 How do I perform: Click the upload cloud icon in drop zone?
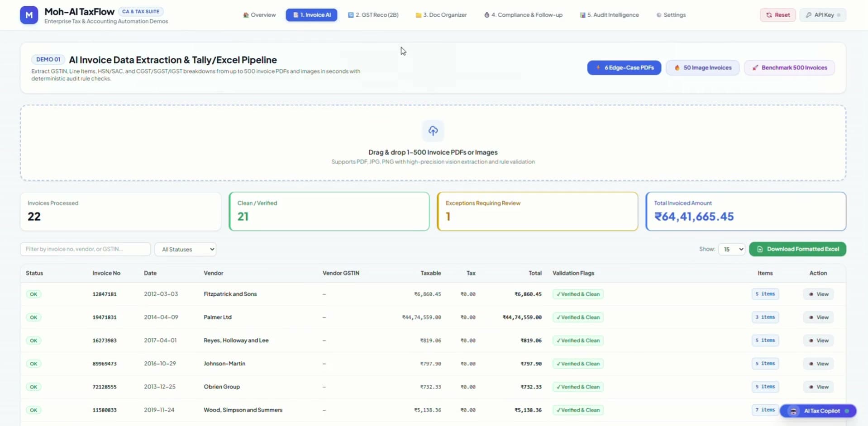point(433,131)
